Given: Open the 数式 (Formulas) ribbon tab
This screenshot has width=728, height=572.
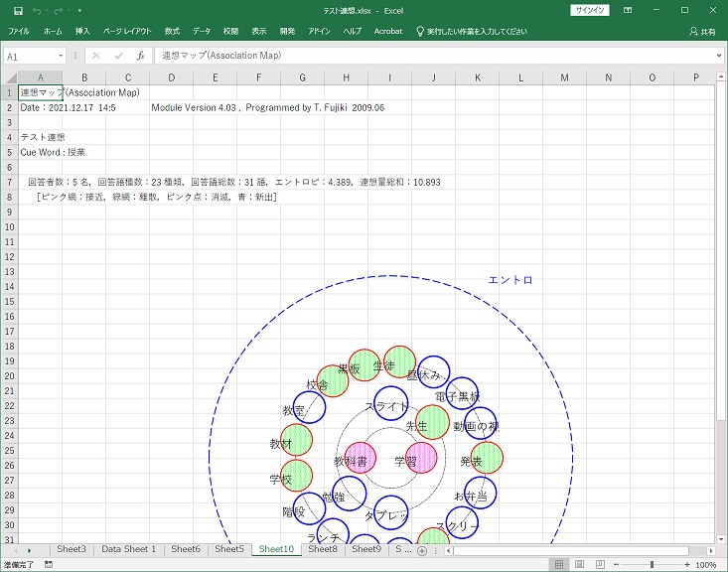Looking at the screenshot, I should point(172,32).
